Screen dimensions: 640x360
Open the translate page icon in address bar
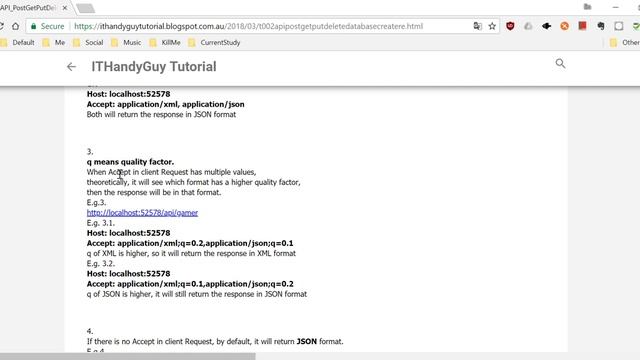(x=477, y=26)
